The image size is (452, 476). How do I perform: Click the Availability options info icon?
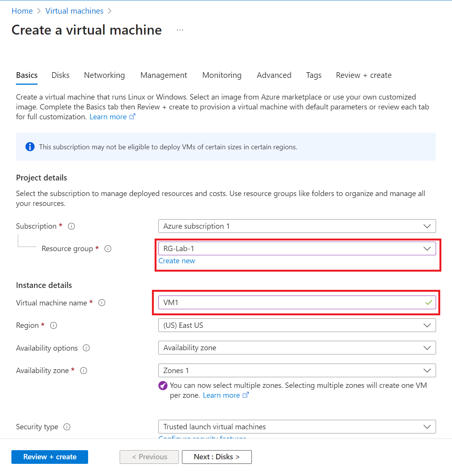[x=86, y=348]
